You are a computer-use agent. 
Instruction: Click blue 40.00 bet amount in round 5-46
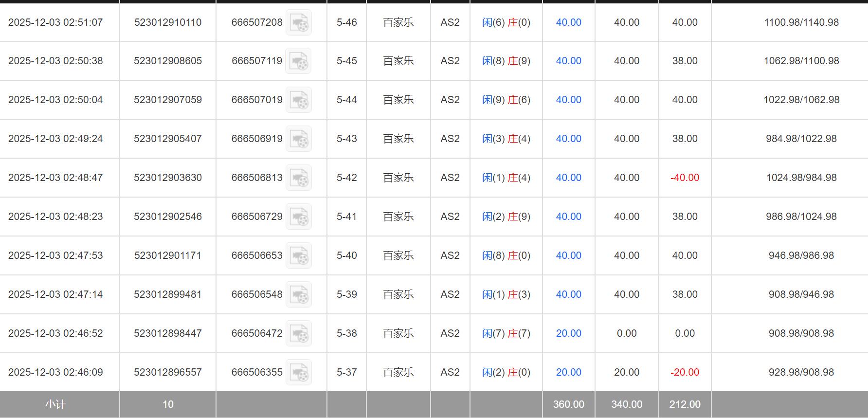coord(568,22)
